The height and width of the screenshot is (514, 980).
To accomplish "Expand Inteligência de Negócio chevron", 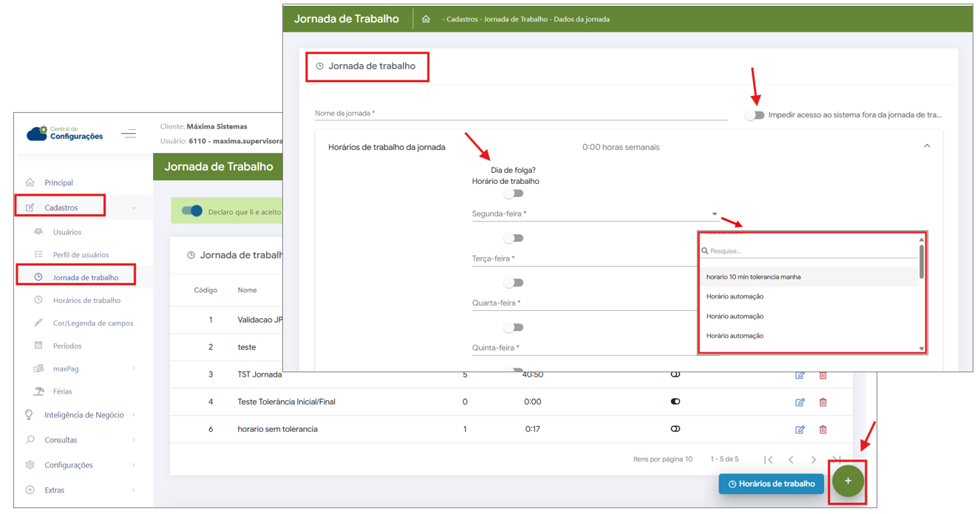I will [x=134, y=415].
